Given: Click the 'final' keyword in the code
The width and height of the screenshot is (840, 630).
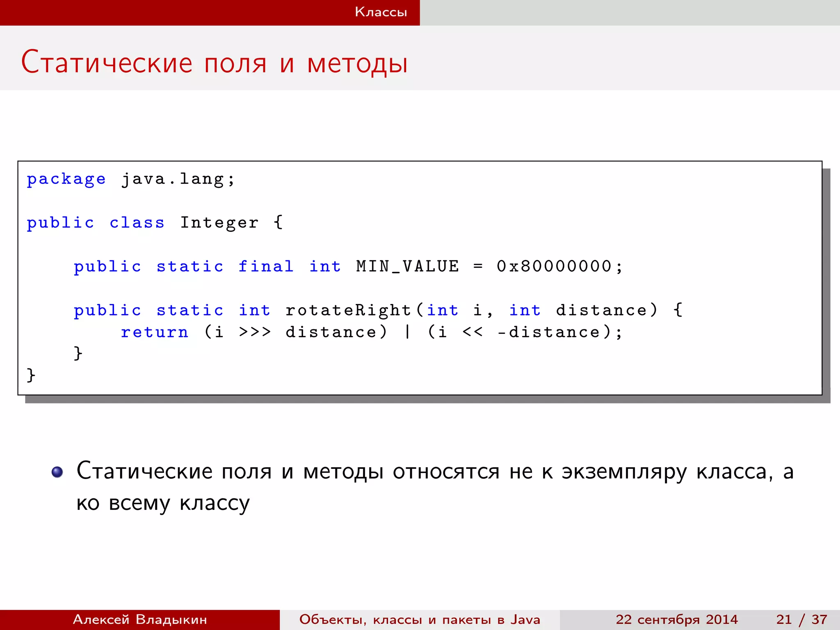Looking at the screenshot, I should coord(266,267).
